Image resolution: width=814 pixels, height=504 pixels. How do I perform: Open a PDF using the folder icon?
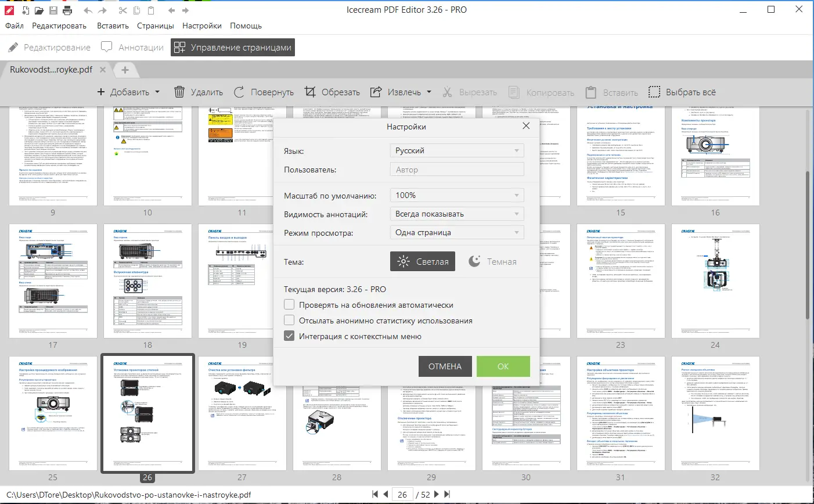point(38,10)
